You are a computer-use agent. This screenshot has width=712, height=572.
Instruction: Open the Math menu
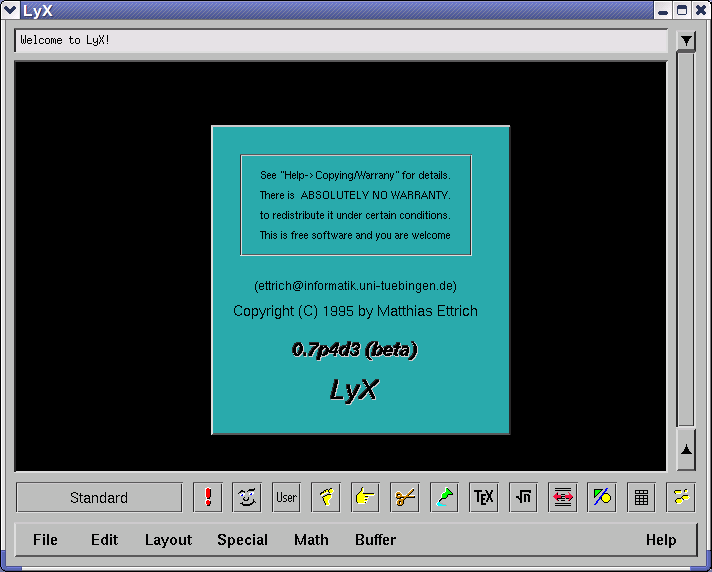(311, 539)
